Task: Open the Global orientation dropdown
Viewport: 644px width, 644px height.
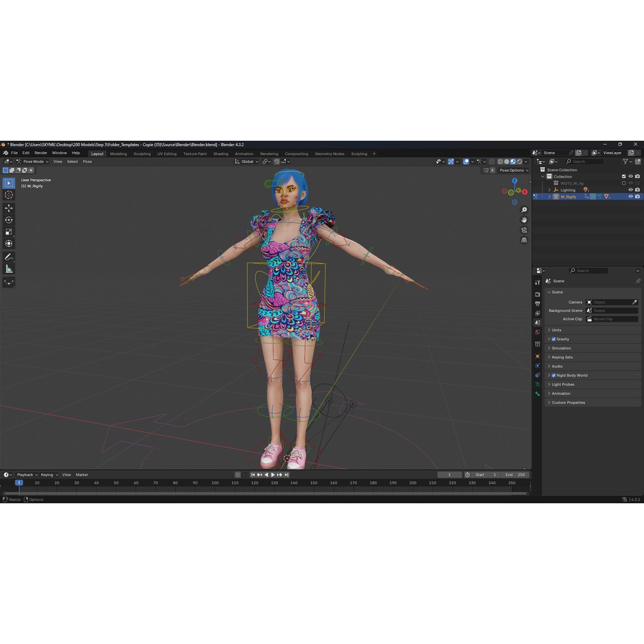Action: click(246, 162)
